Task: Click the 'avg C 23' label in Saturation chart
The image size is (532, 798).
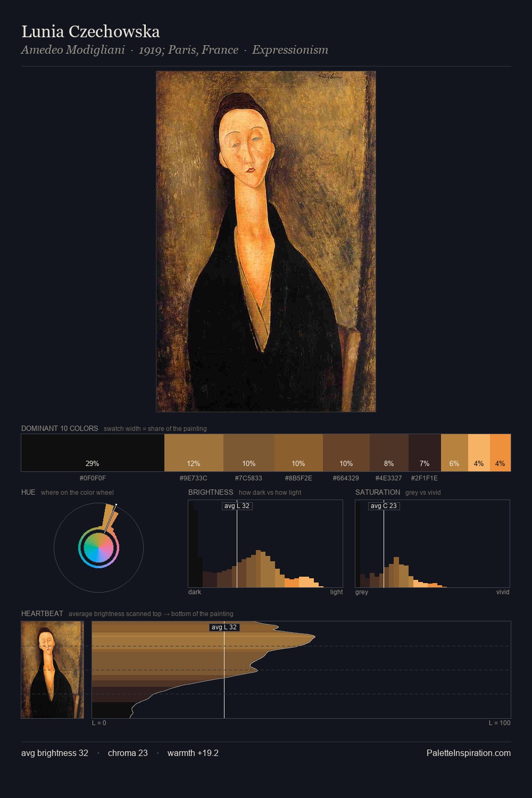Action: tap(384, 506)
